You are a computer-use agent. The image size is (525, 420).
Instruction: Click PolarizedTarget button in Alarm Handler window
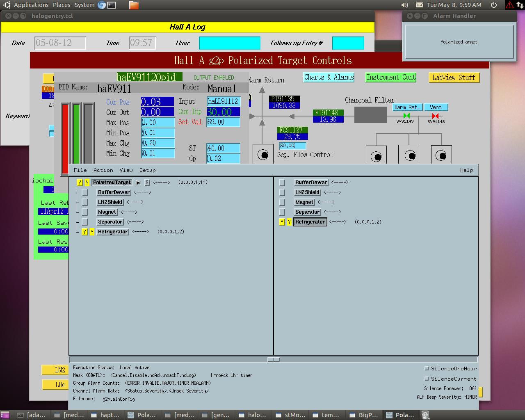click(459, 42)
